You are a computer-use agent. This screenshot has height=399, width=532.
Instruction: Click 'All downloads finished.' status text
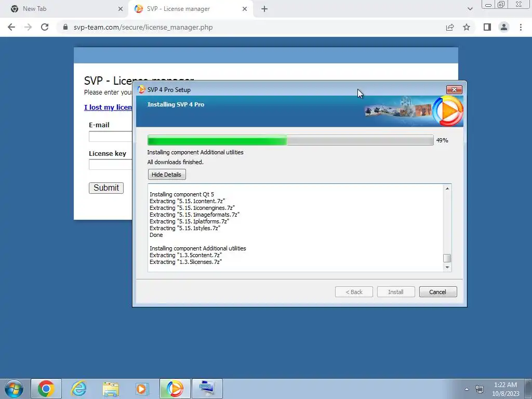pos(176,162)
